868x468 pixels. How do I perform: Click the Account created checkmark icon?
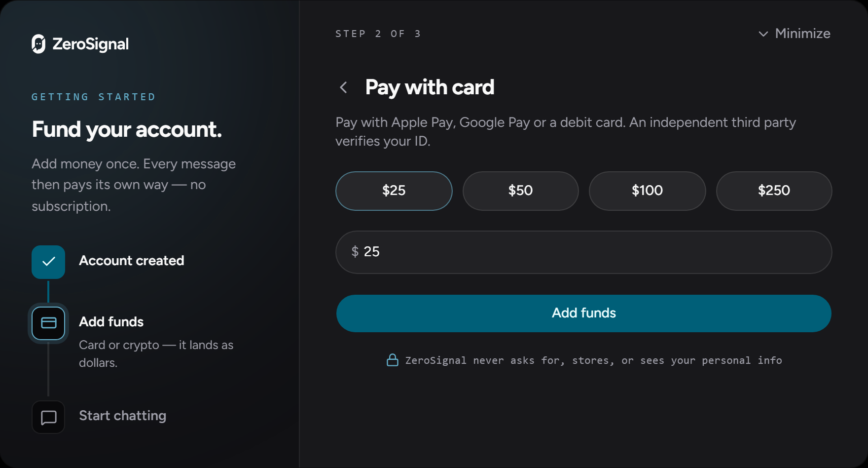point(48,262)
